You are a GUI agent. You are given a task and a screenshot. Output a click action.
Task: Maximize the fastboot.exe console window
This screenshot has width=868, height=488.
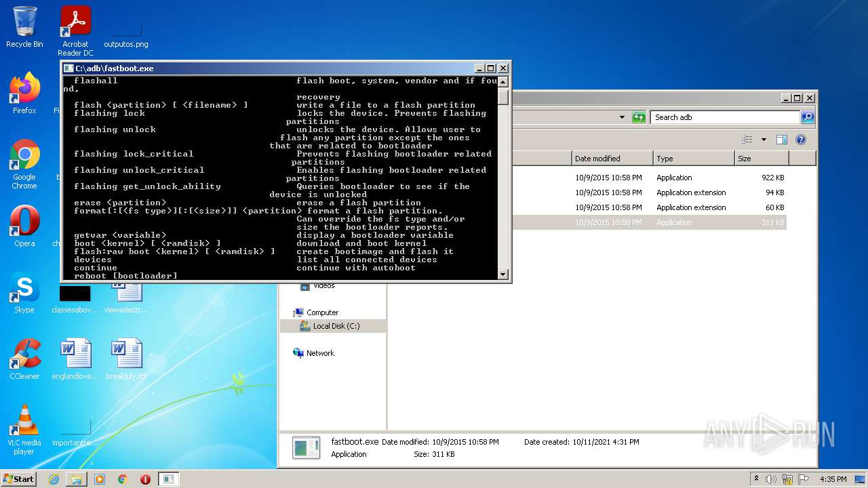click(x=492, y=68)
